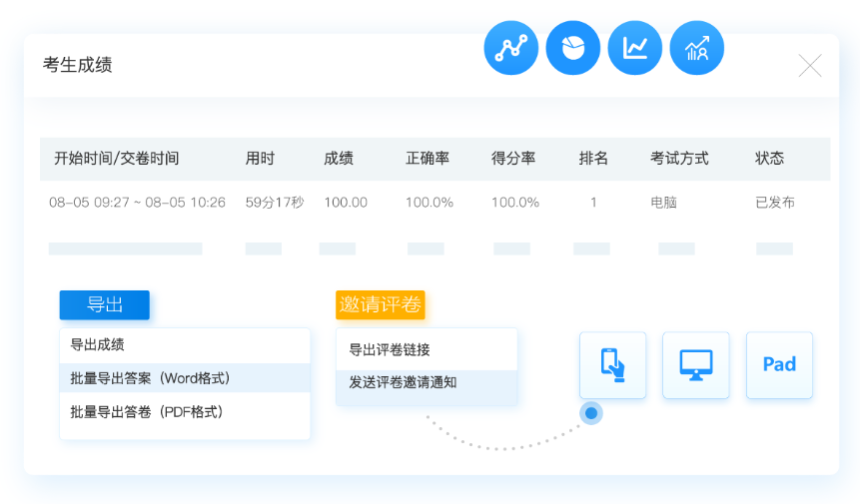860x504 pixels.
Task: Click the 已发布 status cell
Action: pyautogui.click(x=775, y=202)
